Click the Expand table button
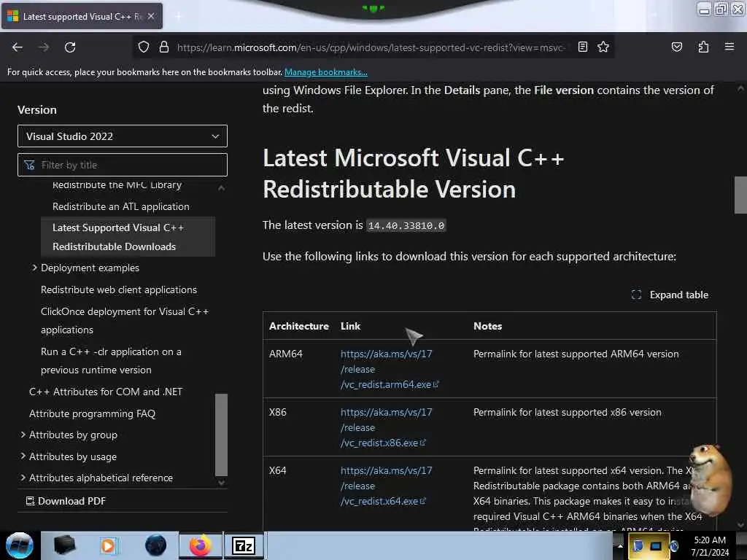This screenshot has width=747, height=560. [x=670, y=295]
